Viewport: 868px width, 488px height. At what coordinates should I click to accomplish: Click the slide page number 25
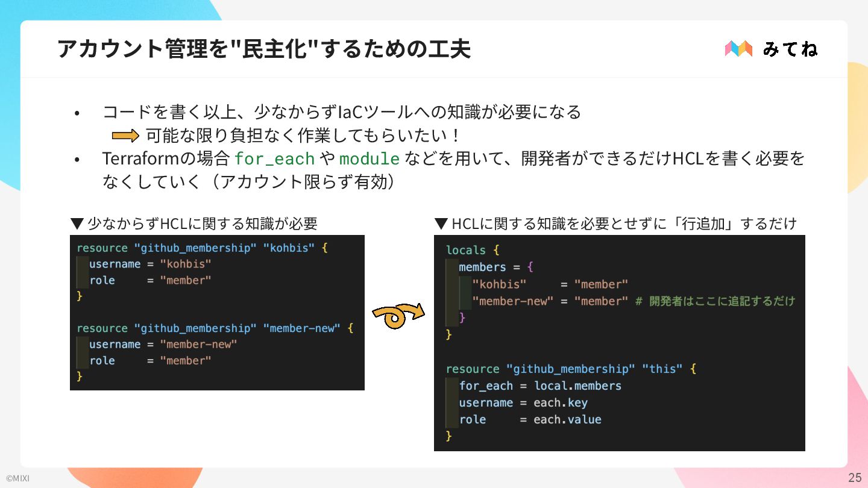coord(855,478)
